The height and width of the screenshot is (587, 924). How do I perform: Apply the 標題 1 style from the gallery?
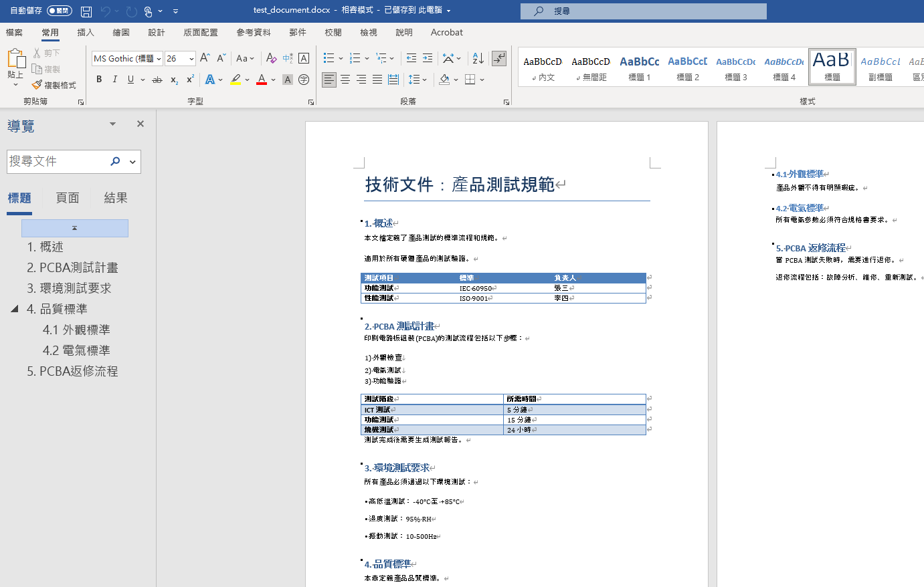pos(640,67)
